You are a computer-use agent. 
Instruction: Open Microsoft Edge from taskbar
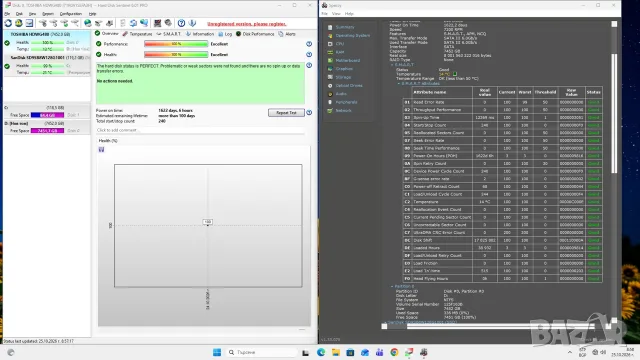(321, 352)
